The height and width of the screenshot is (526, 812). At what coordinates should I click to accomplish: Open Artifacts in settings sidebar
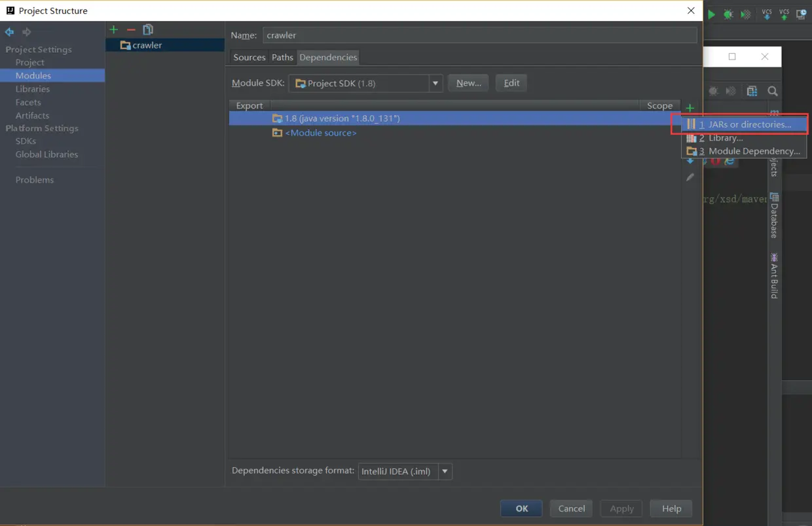click(x=33, y=115)
